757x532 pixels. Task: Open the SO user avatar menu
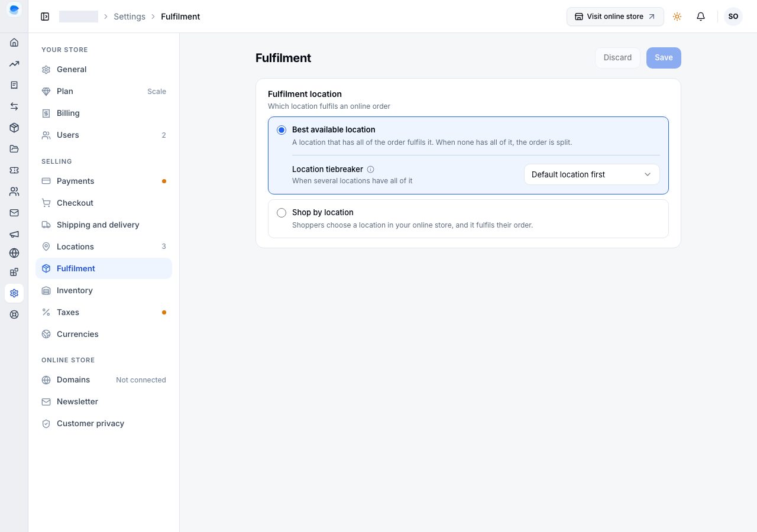tap(733, 17)
